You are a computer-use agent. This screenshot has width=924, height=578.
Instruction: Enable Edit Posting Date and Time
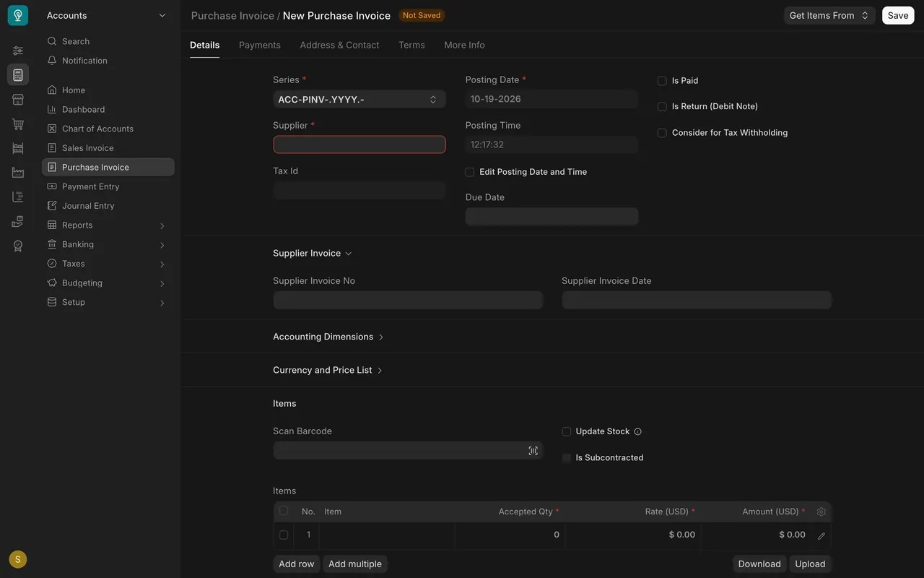coord(470,172)
